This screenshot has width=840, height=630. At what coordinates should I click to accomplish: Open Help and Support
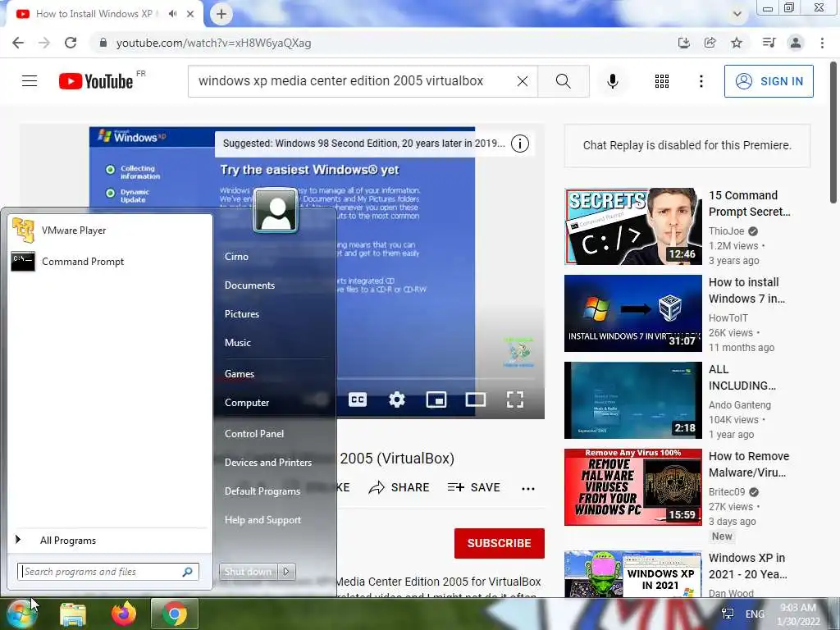click(x=262, y=519)
